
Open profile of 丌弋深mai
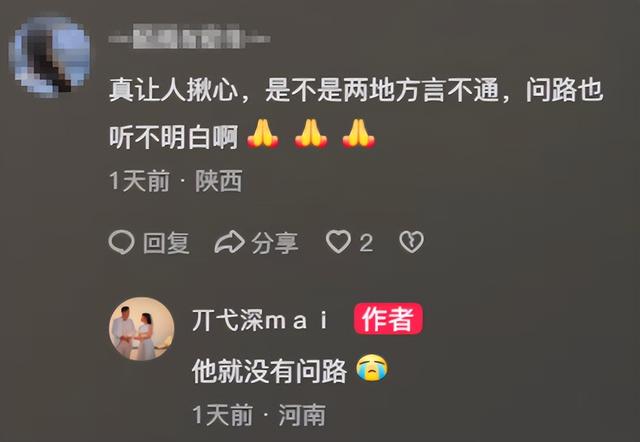click(260, 320)
